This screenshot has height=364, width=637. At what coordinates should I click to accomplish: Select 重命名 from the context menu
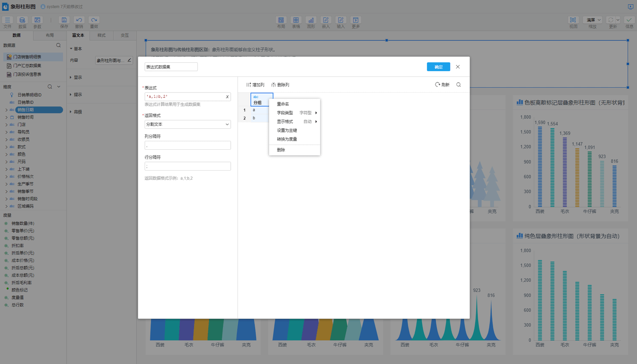(x=283, y=104)
